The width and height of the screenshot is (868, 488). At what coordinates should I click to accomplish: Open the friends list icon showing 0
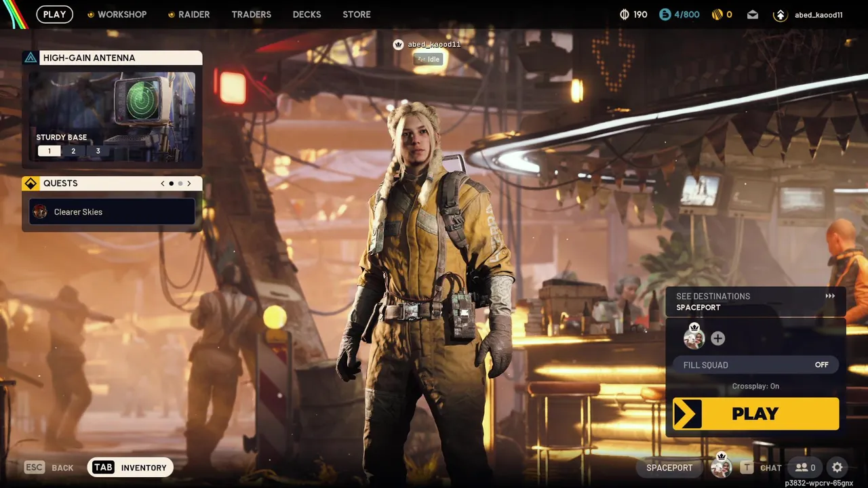click(x=805, y=467)
